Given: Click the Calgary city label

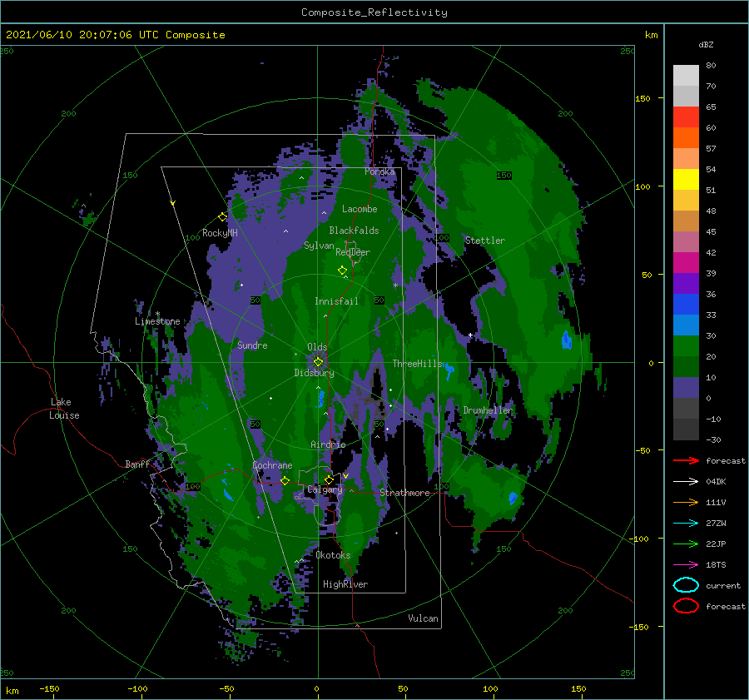Looking at the screenshot, I should (325, 489).
